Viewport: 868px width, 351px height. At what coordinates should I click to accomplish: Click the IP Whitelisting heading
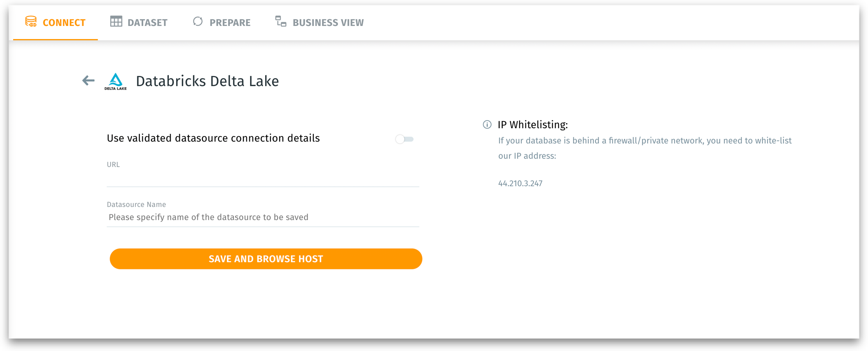point(533,125)
